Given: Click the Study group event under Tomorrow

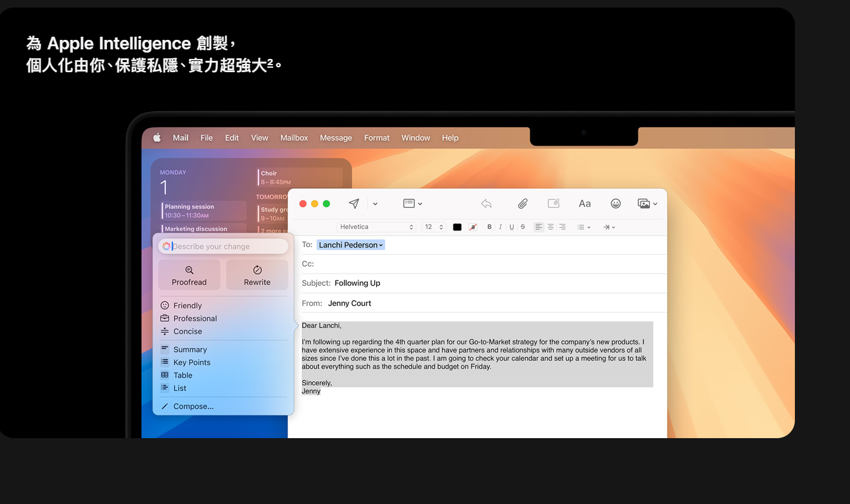Looking at the screenshot, I should click(273, 213).
